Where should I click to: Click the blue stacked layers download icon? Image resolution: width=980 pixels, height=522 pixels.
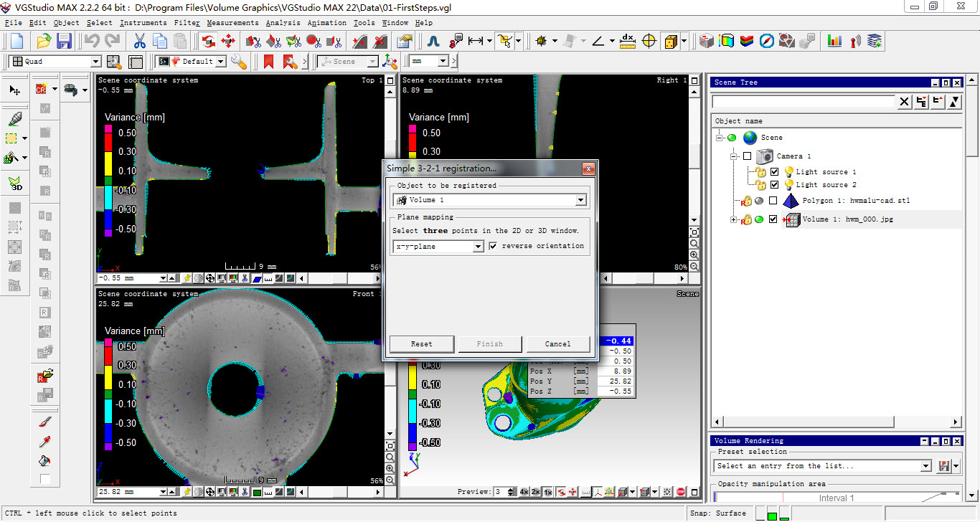tap(875, 41)
